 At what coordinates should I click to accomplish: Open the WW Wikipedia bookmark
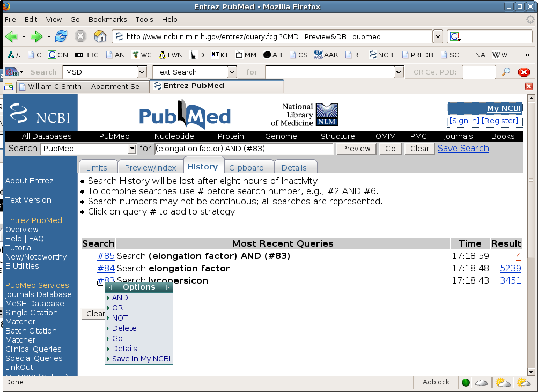[500, 55]
